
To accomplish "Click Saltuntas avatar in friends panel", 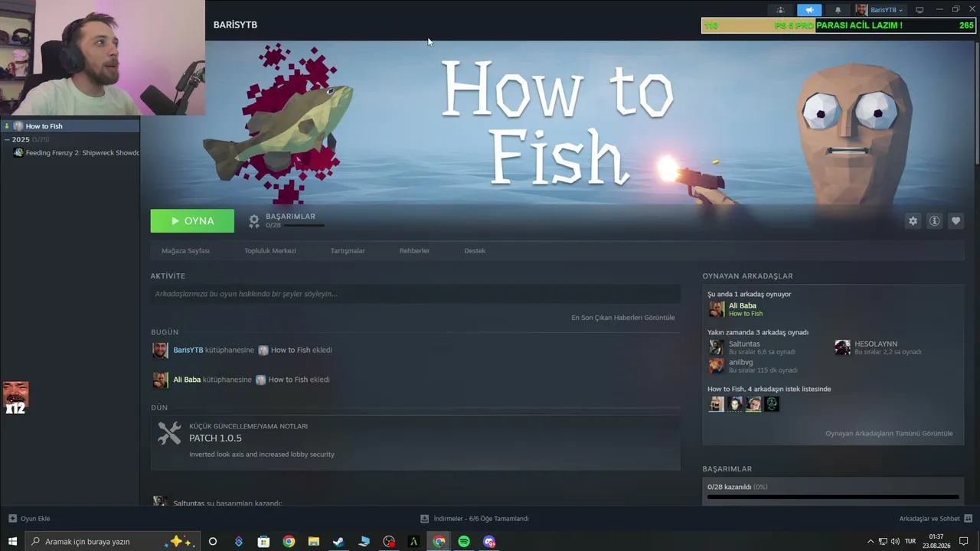I will [717, 347].
